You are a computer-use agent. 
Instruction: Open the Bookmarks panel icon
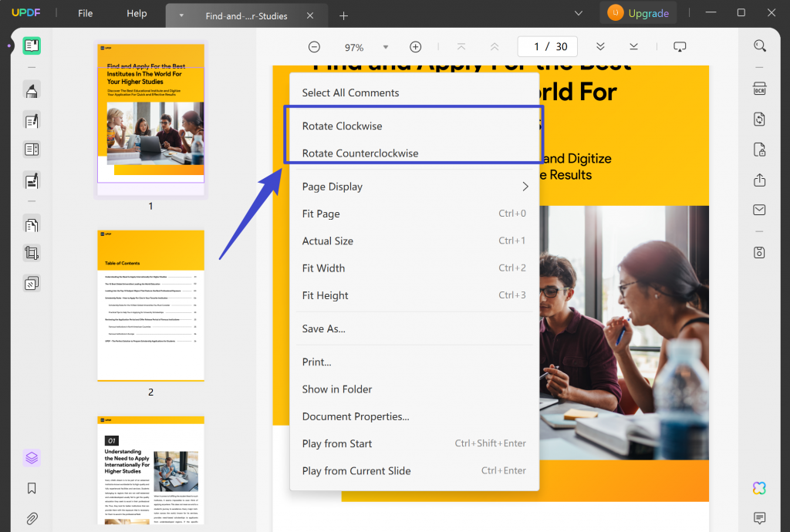click(x=31, y=487)
